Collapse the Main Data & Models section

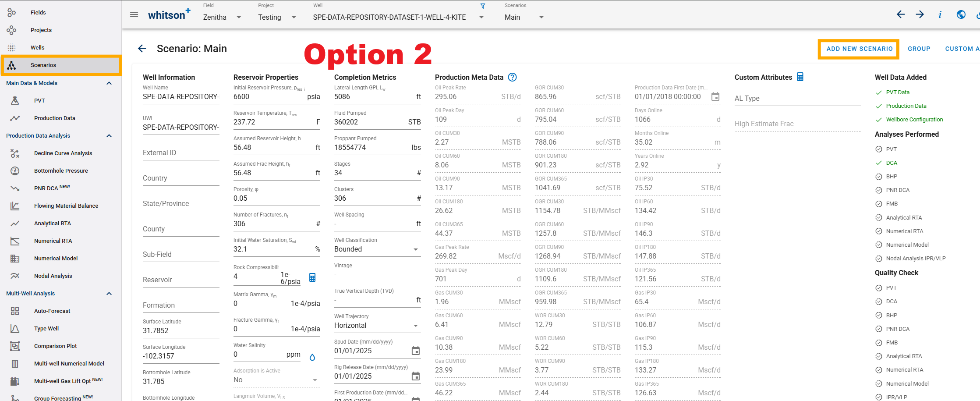pos(109,83)
